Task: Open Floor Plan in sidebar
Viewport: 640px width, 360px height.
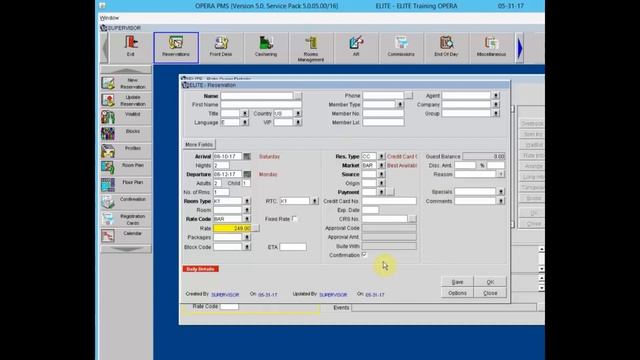Action: click(x=126, y=185)
